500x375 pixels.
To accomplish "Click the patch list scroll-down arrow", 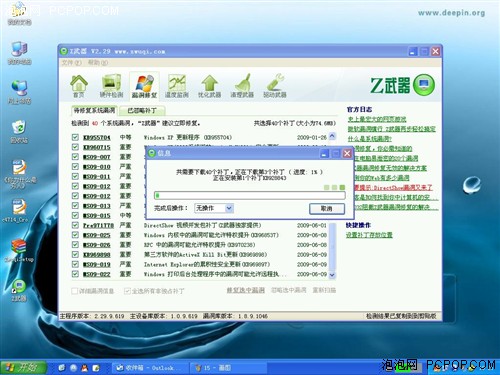I will point(332,275).
